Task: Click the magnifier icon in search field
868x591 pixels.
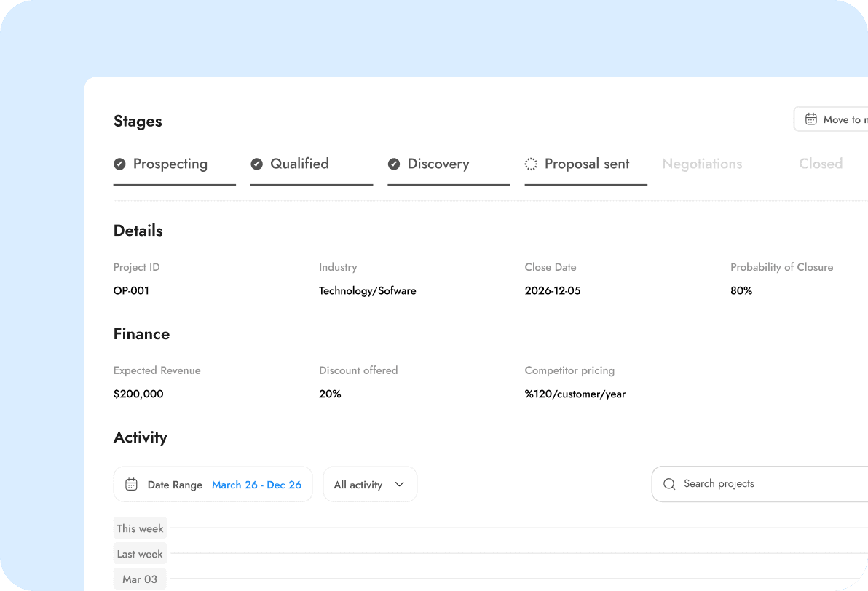Action: coord(669,484)
